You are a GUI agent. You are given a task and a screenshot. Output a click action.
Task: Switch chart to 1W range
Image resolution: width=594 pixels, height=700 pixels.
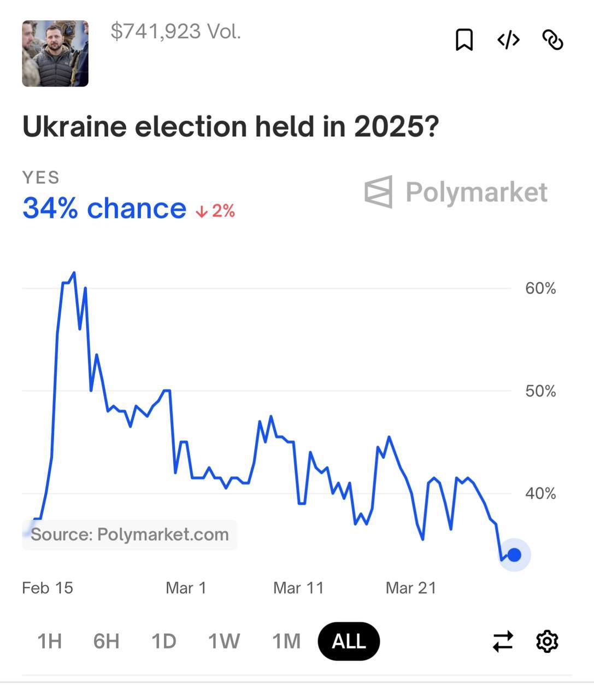coord(224,641)
